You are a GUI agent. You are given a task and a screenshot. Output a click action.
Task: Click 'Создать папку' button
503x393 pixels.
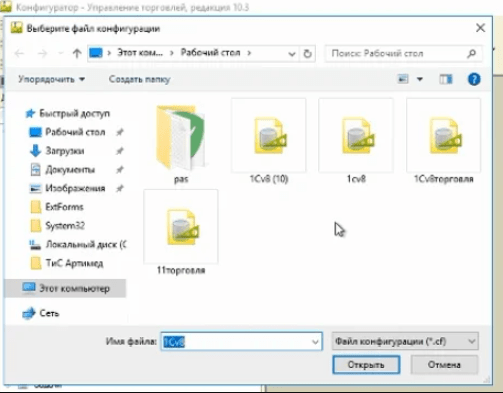click(139, 79)
